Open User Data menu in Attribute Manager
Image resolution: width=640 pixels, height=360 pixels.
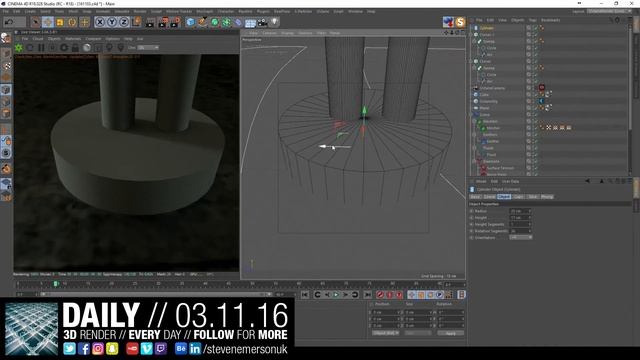[x=510, y=182]
